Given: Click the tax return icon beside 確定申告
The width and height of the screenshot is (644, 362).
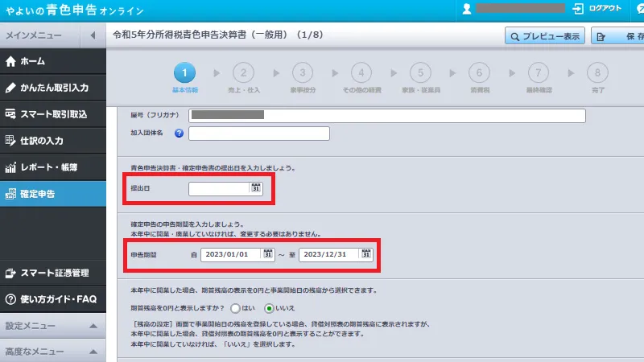Looking at the screenshot, I should point(10,194).
